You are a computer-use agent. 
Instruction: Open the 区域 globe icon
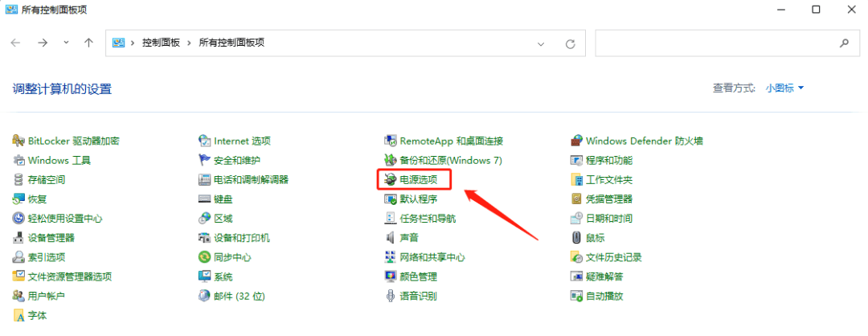click(x=205, y=218)
